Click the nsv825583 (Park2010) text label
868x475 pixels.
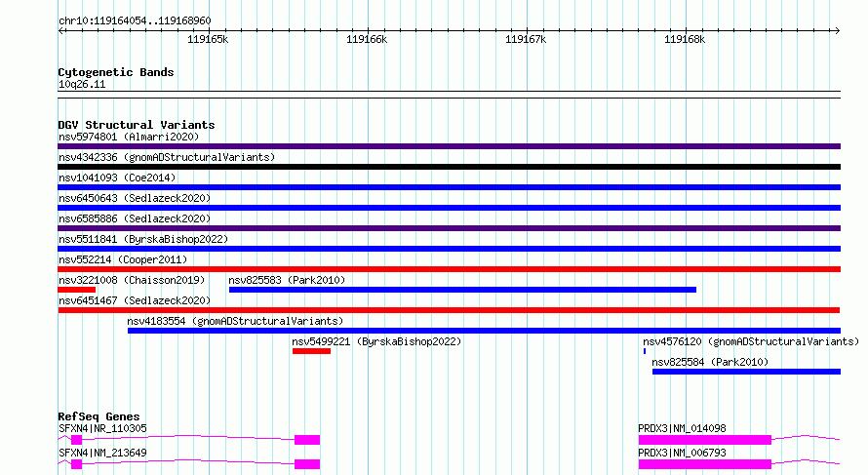point(287,280)
